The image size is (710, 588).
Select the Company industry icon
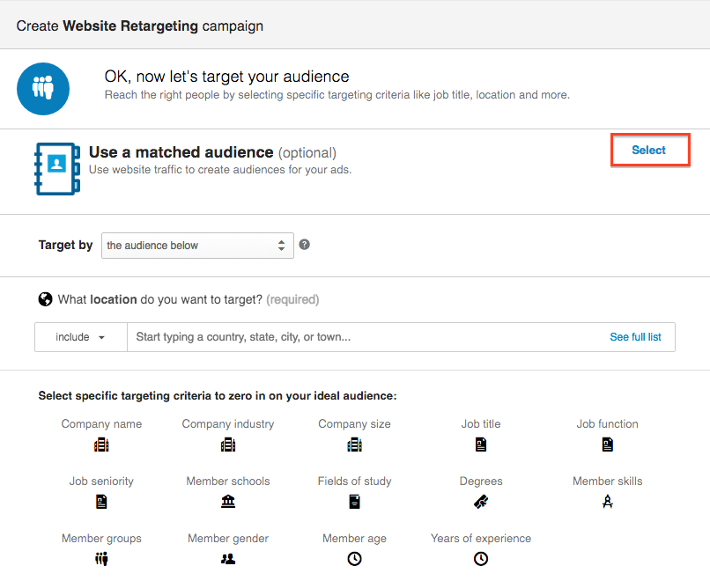228,445
